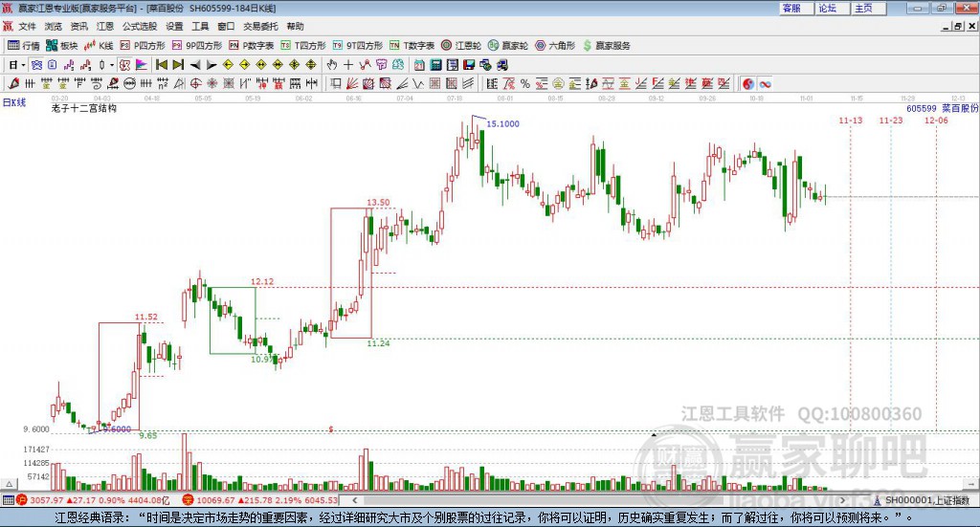Click the horizontal scrollbar right arrow

click(x=842, y=500)
